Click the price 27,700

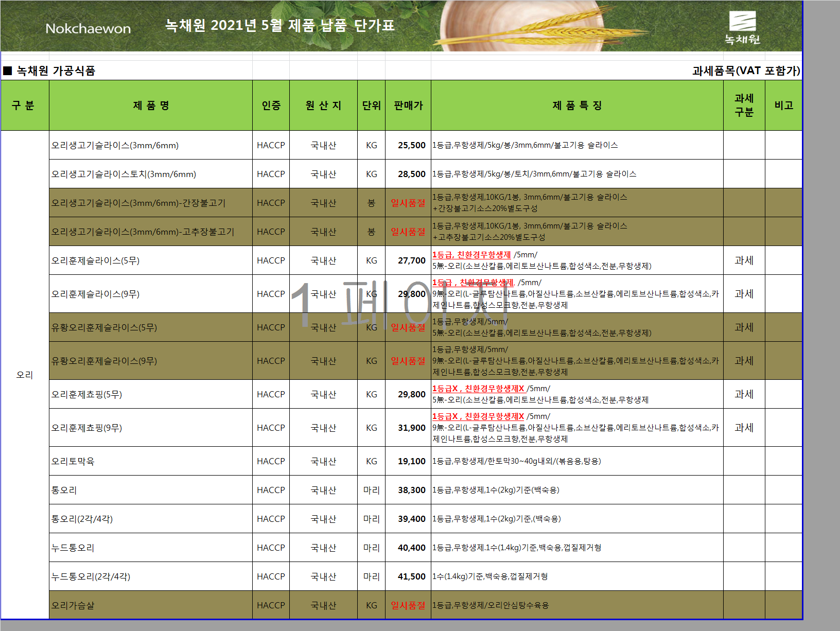412,261
